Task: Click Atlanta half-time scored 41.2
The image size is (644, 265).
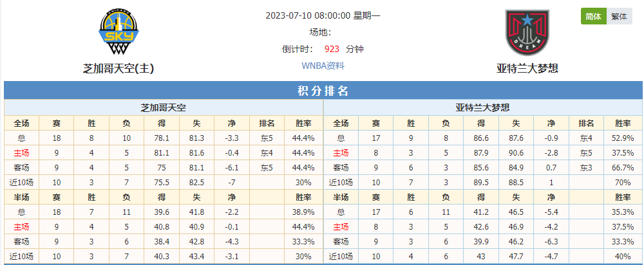Action: pyautogui.click(x=481, y=212)
